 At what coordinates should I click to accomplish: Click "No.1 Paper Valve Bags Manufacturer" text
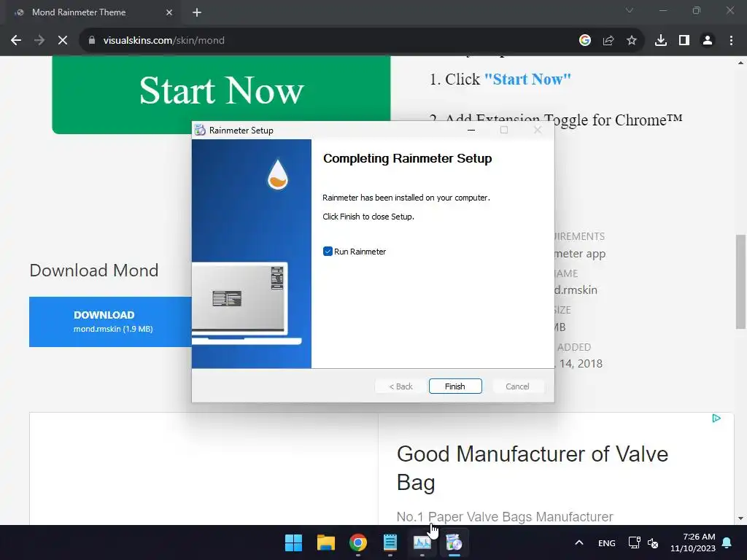click(x=505, y=517)
